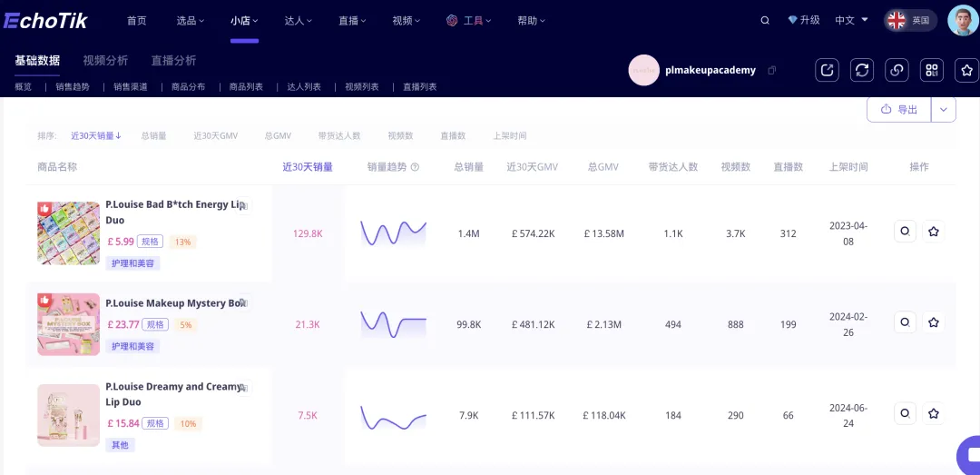Viewport: 980px width, 475px height.
Task: Sort by 总GMV option
Action: click(x=279, y=135)
